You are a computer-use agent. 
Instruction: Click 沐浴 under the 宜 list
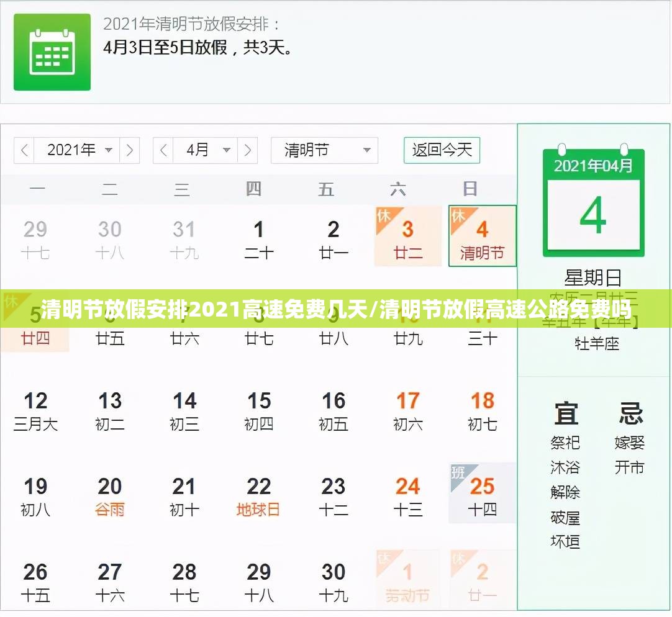coord(565,468)
